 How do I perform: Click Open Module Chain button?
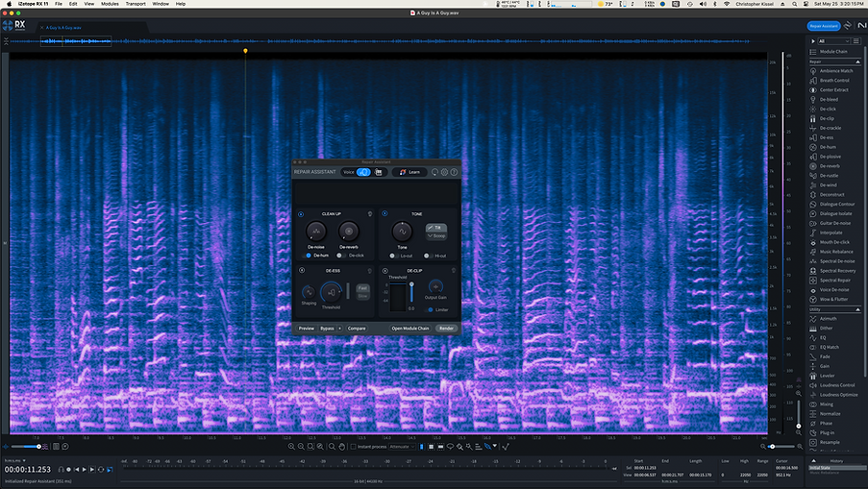(x=410, y=329)
